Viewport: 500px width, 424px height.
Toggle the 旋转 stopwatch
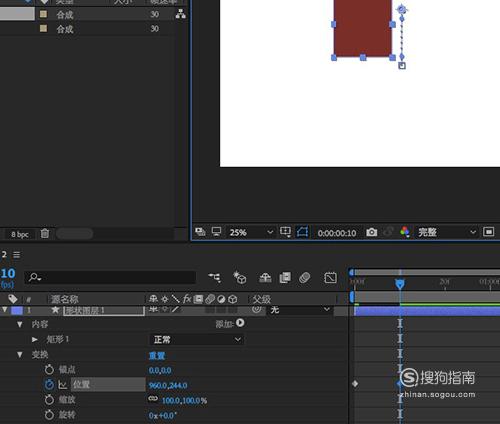[x=49, y=415]
